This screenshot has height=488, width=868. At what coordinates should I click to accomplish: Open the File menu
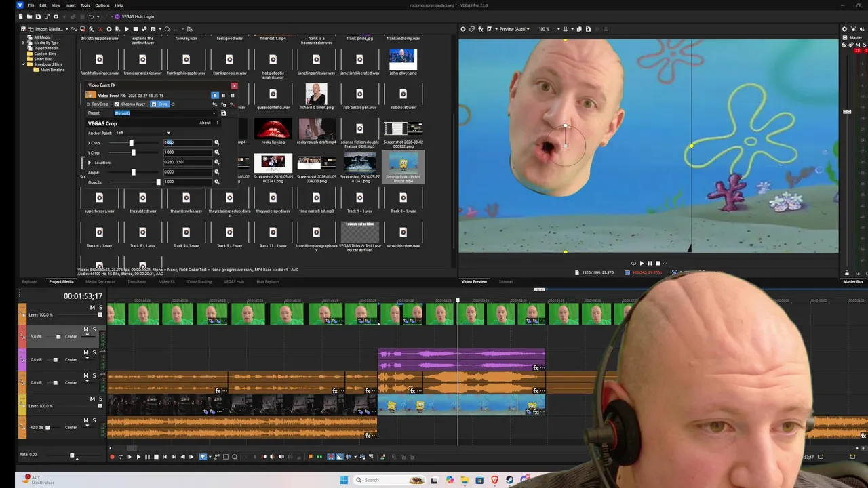click(31, 5)
